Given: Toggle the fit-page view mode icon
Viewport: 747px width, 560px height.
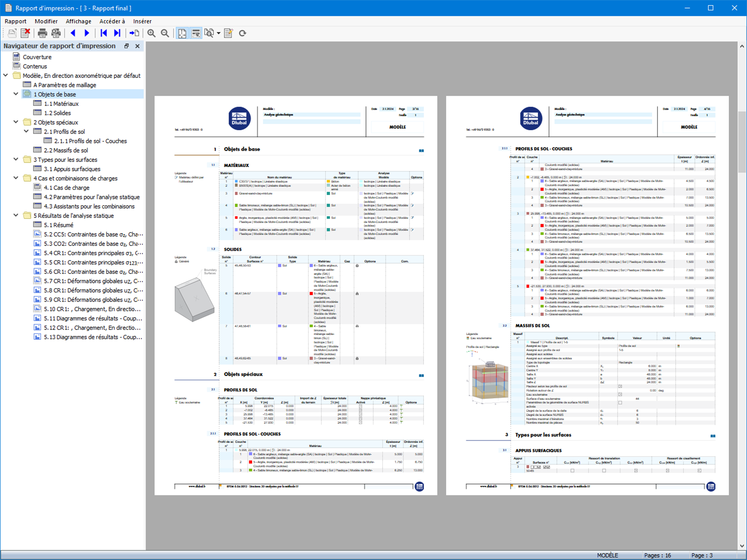Looking at the screenshot, I should [x=182, y=33].
